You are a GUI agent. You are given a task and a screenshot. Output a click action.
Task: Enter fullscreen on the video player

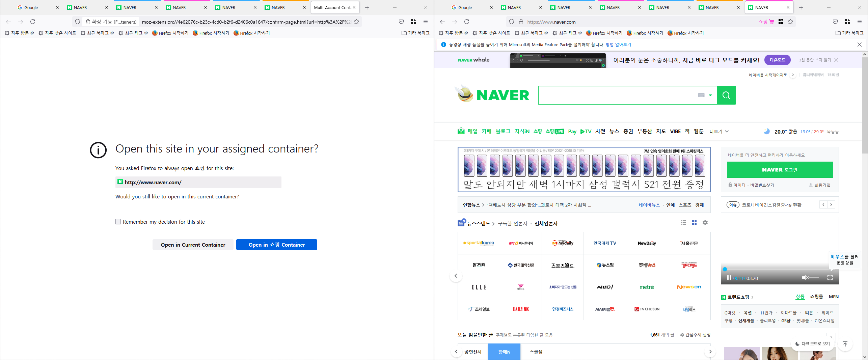point(830,278)
